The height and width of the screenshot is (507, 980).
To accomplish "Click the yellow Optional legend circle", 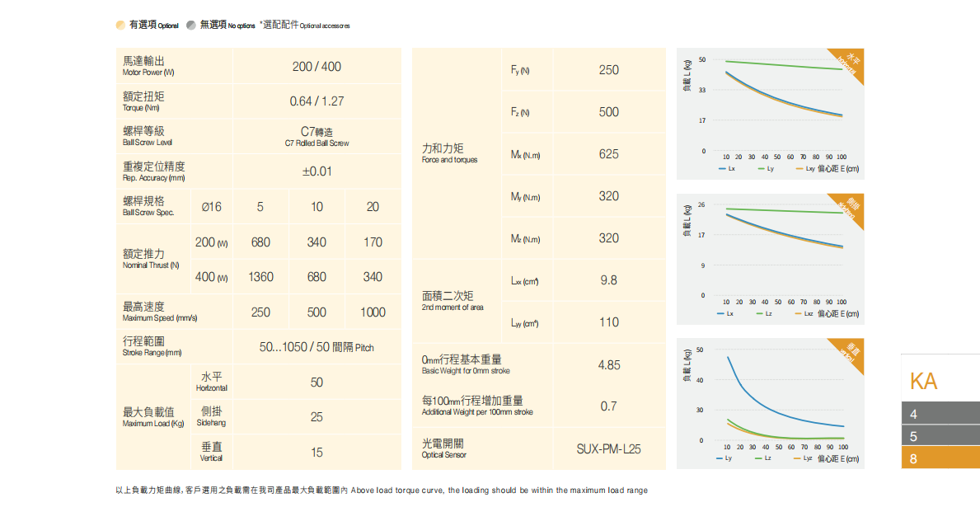I will coord(121,26).
